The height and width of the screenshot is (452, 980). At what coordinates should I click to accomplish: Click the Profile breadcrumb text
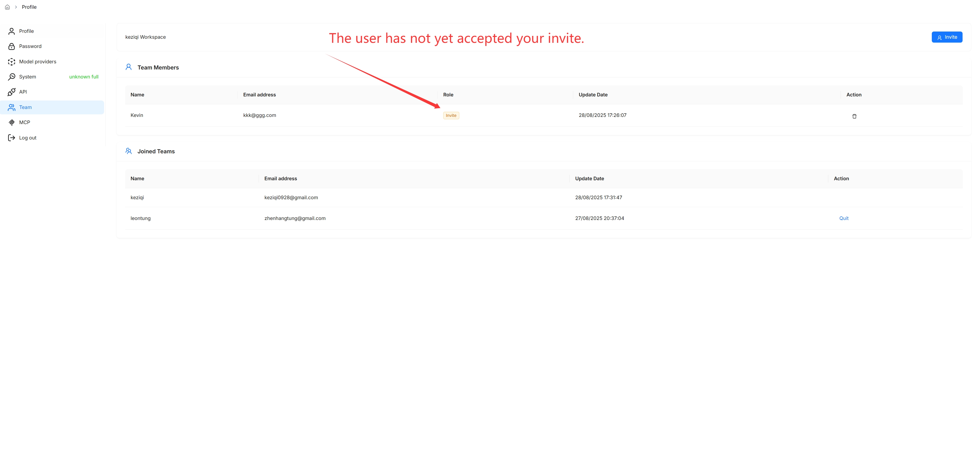[x=29, y=7]
